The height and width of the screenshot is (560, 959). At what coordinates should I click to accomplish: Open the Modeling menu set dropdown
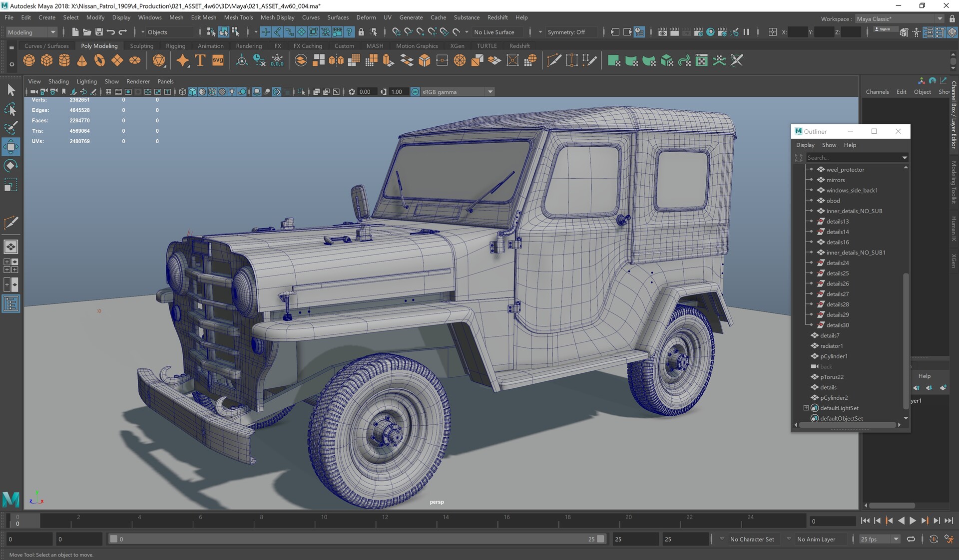pos(31,32)
